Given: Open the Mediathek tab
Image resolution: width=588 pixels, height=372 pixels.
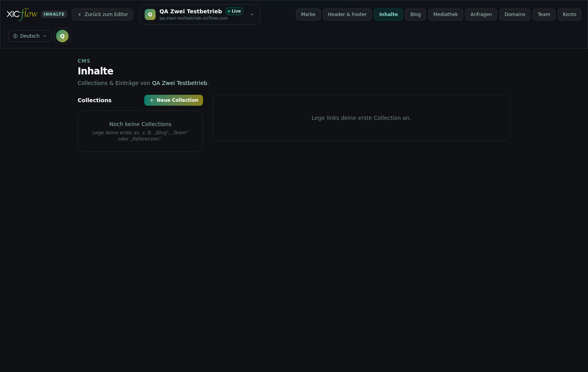Looking at the screenshot, I should (446, 14).
